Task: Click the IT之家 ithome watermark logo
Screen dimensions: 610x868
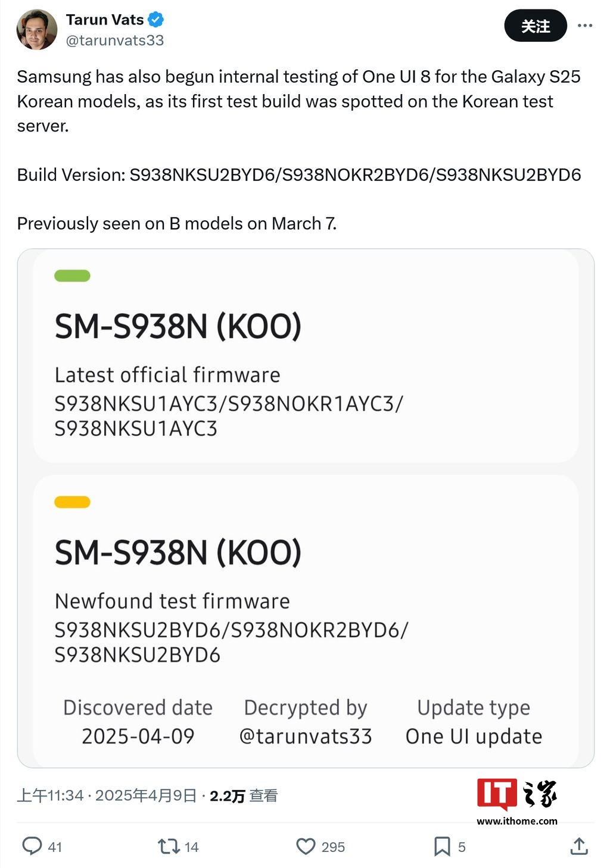Action: pos(517,801)
